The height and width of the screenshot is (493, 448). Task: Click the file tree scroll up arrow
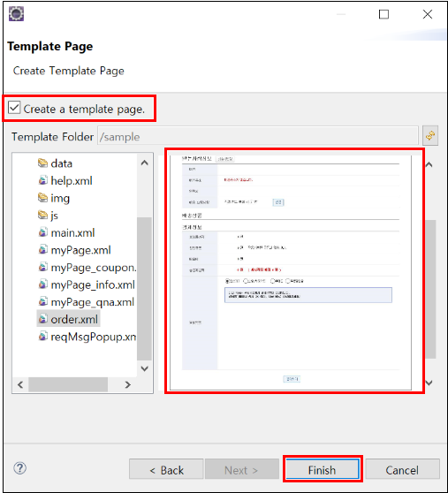[x=145, y=163]
